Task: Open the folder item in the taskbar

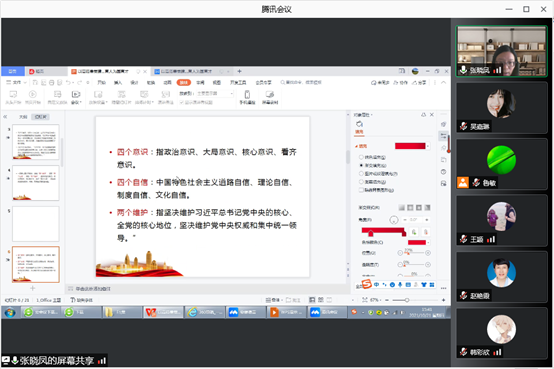Action: tap(122, 312)
